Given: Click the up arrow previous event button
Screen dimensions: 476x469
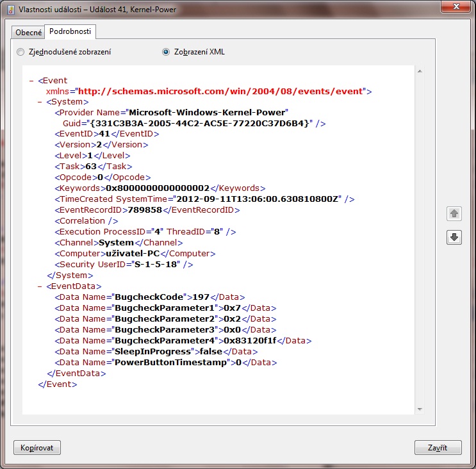Looking at the screenshot, I should (454, 213).
